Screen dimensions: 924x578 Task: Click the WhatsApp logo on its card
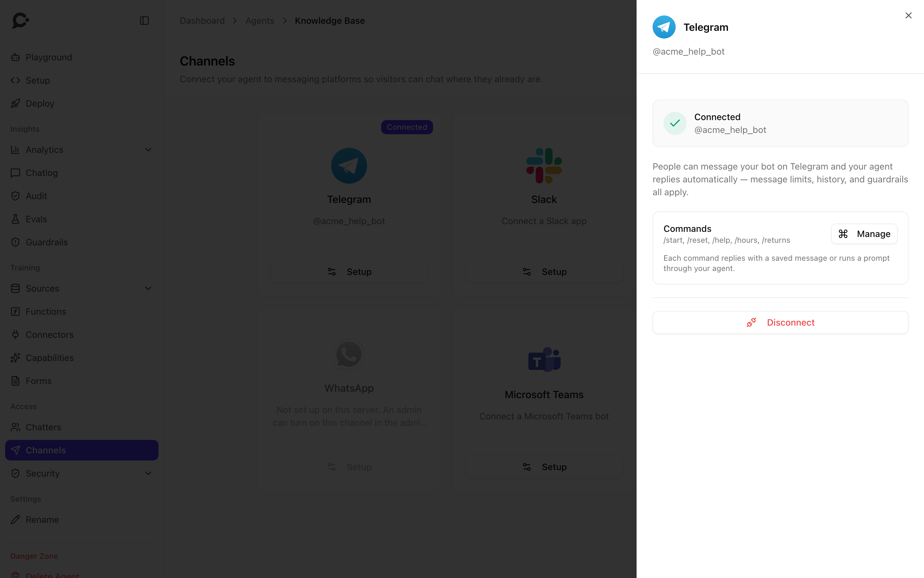(349, 355)
